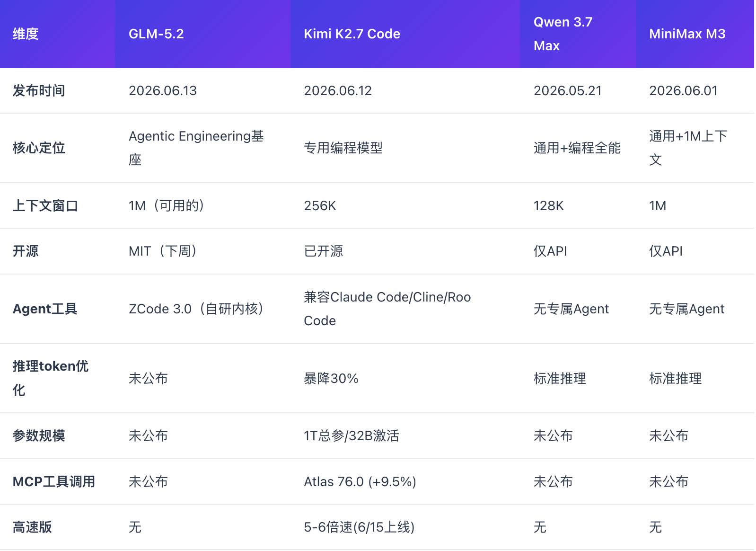Select 标准推理 in the Qwen 3.7 Max column
This screenshot has height=551, width=756.
[560, 379]
